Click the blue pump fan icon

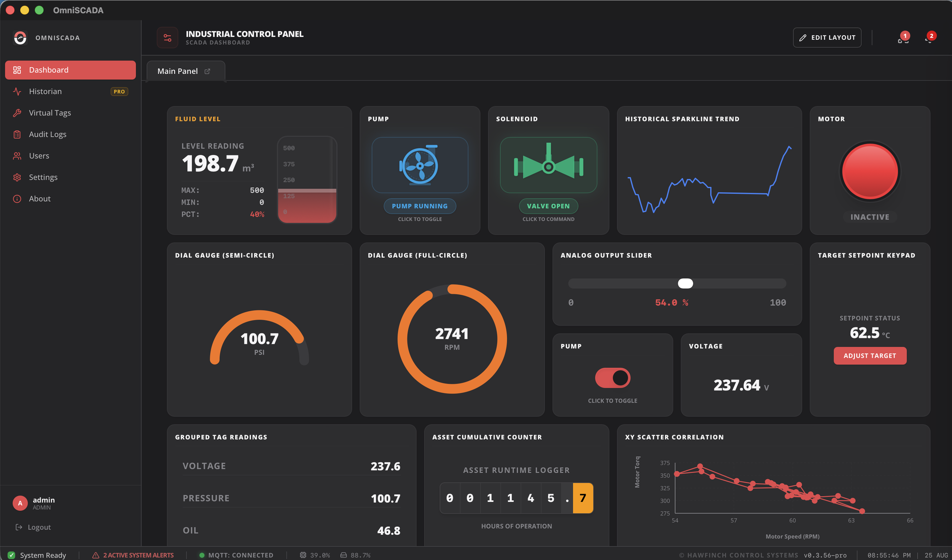[x=419, y=165]
